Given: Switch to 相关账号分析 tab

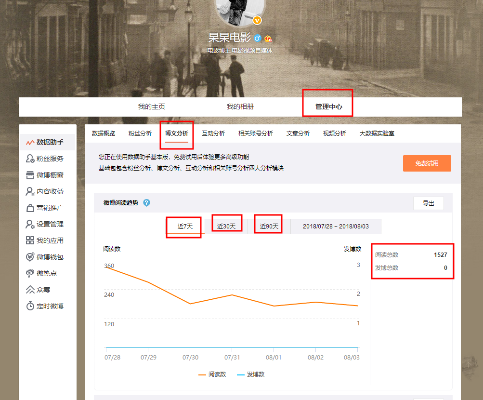Looking at the screenshot, I should 256,133.
